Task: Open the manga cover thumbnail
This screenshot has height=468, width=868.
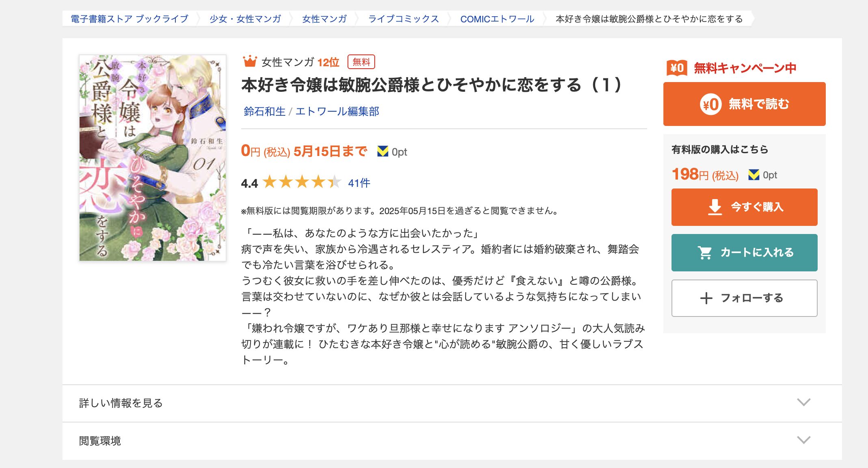Action: tap(153, 158)
